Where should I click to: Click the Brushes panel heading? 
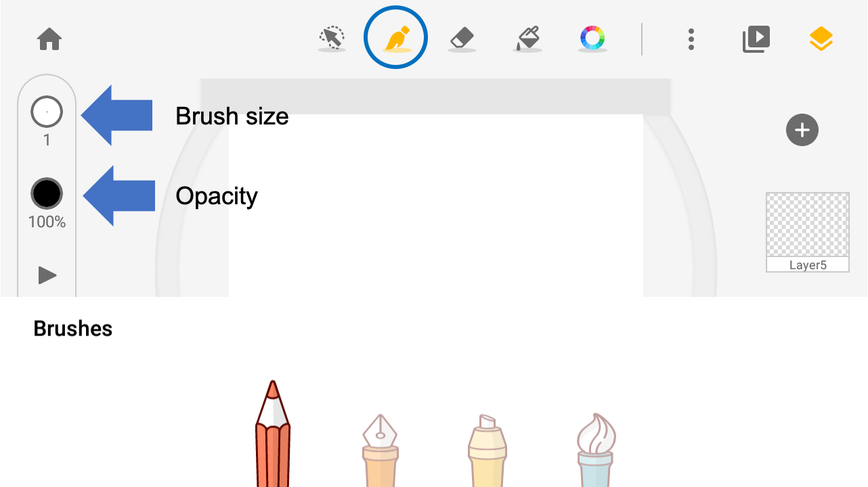click(x=73, y=329)
